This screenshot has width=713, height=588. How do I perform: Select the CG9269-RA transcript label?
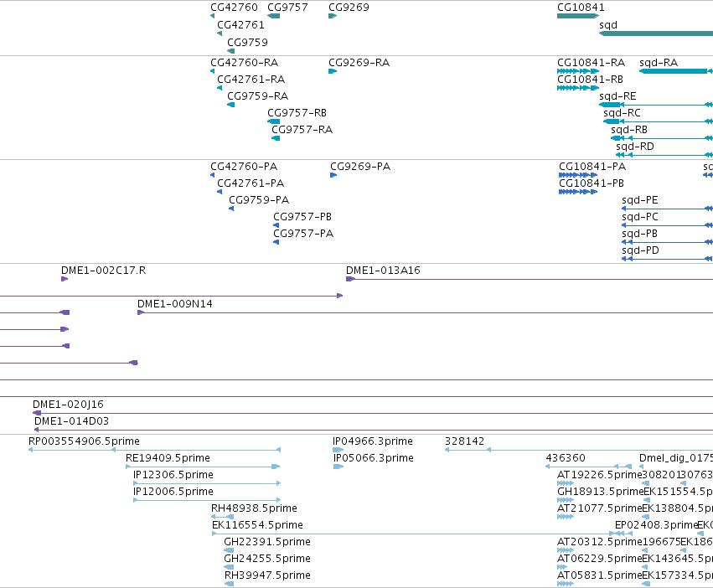(359, 62)
